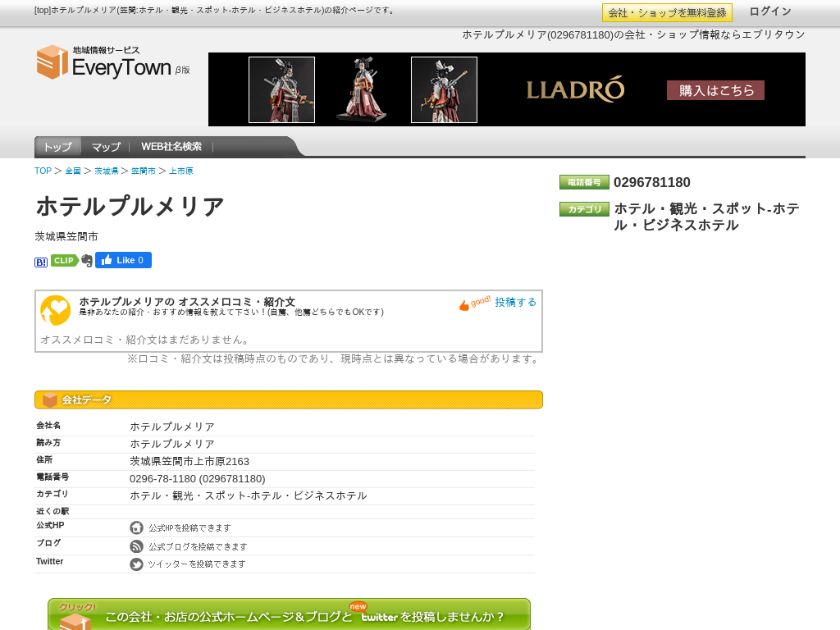The height and width of the screenshot is (630, 840).
Task: Open the WEB社名検索 tab
Action: [x=171, y=146]
